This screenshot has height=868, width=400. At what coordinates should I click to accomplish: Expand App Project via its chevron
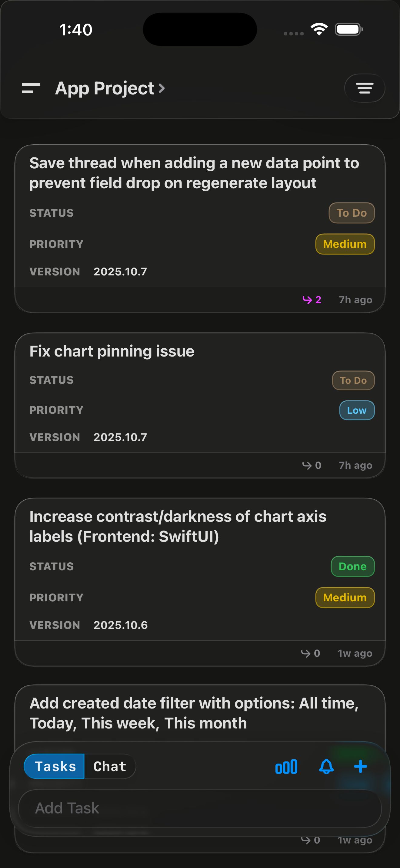click(162, 88)
